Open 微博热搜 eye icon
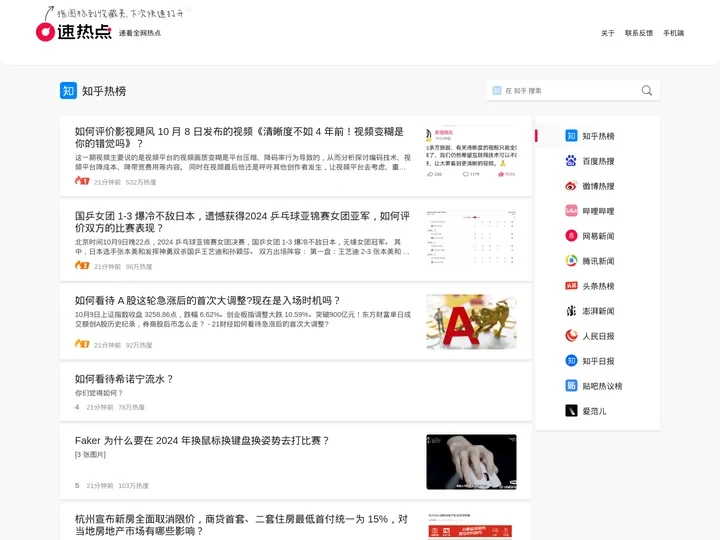This screenshot has height=540, width=720. 571,186
